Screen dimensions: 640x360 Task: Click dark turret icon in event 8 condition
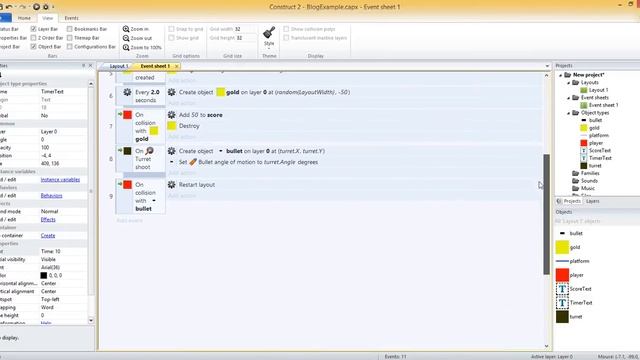(127, 151)
